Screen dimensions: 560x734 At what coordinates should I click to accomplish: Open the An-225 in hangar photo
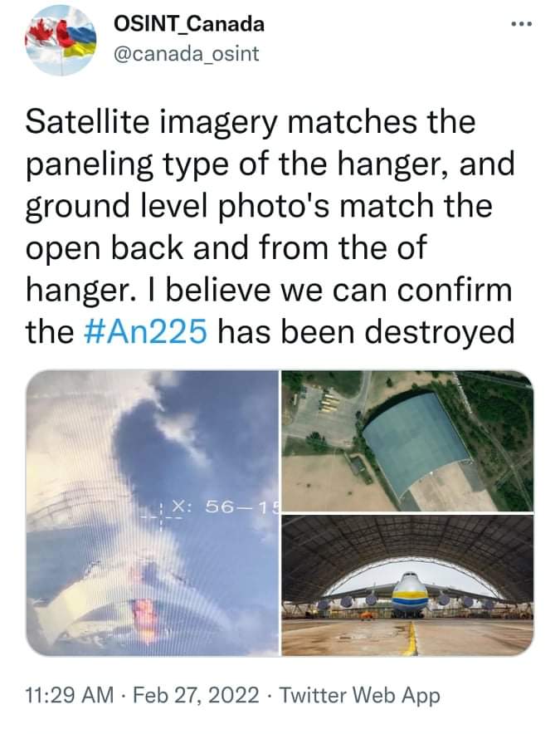coord(407,585)
